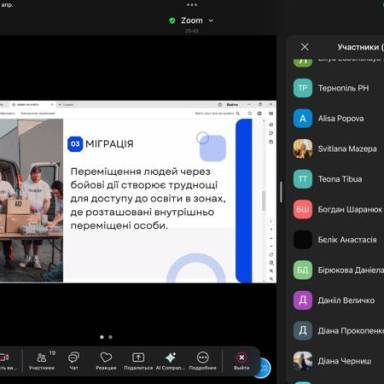Select the first page dot indicator
This screenshot has height=384, width=384.
102,337
